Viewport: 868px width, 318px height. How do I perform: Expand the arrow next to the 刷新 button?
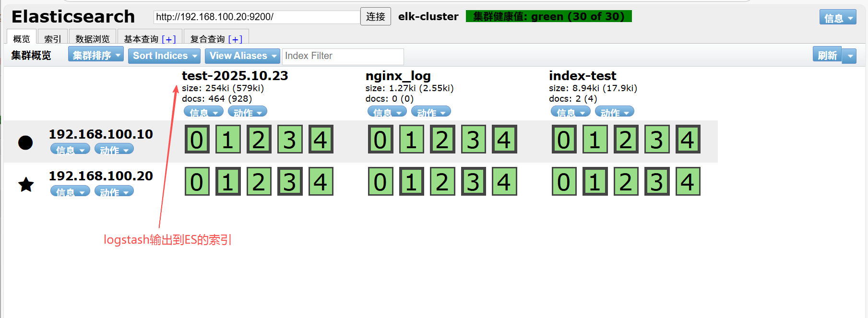[850, 56]
